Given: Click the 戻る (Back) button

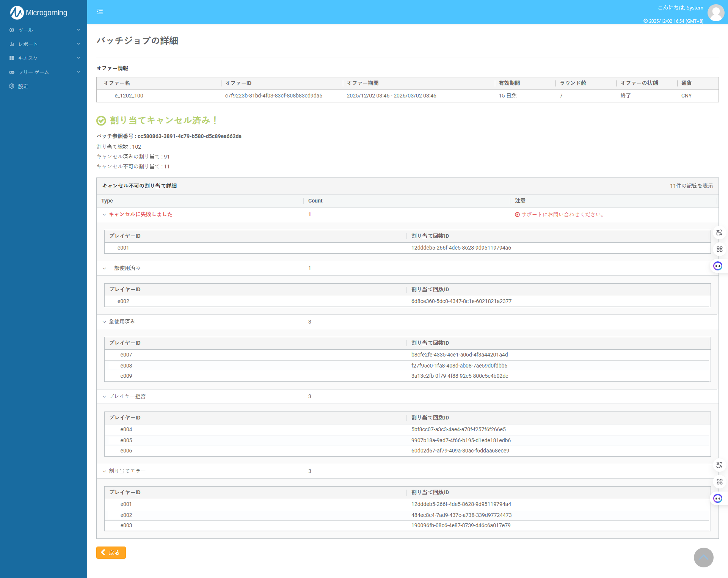Looking at the screenshot, I should coord(111,553).
